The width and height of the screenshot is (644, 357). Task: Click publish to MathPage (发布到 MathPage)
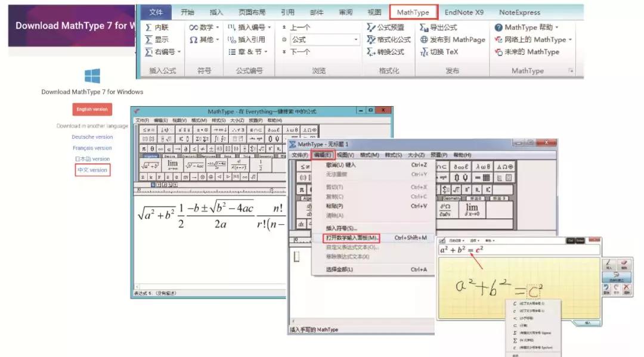pos(453,40)
